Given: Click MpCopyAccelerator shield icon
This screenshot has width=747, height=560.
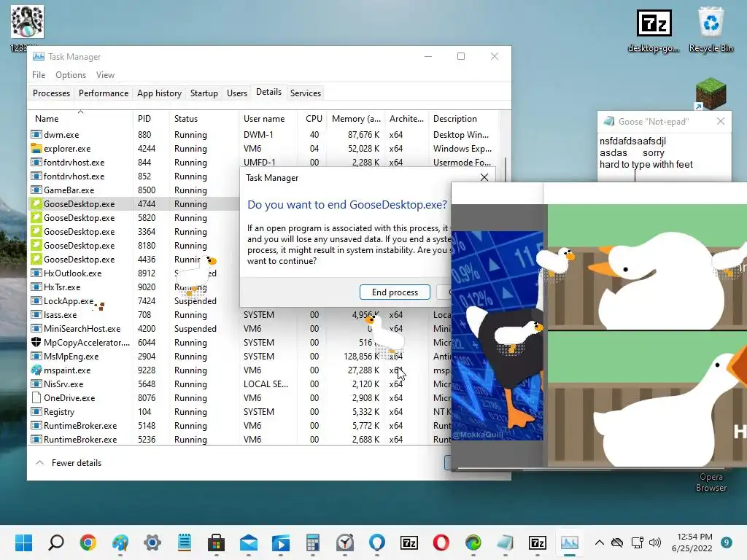Looking at the screenshot, I should [36, 343].
